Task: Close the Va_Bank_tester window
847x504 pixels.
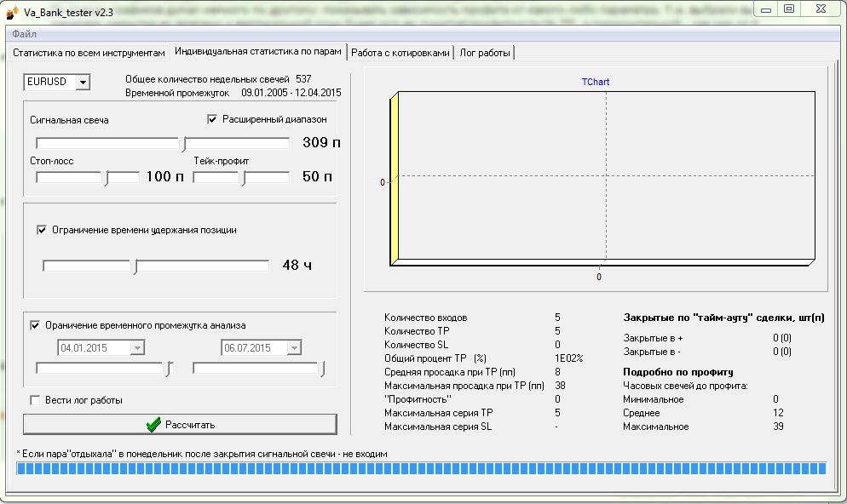Action: click(x=821, y=9)
